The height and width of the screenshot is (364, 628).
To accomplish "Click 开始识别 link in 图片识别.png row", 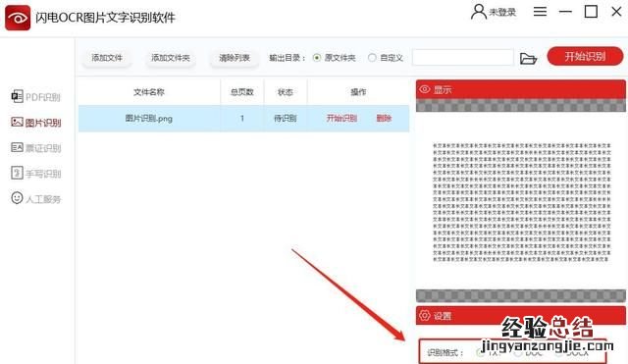I will pos(341,118).
